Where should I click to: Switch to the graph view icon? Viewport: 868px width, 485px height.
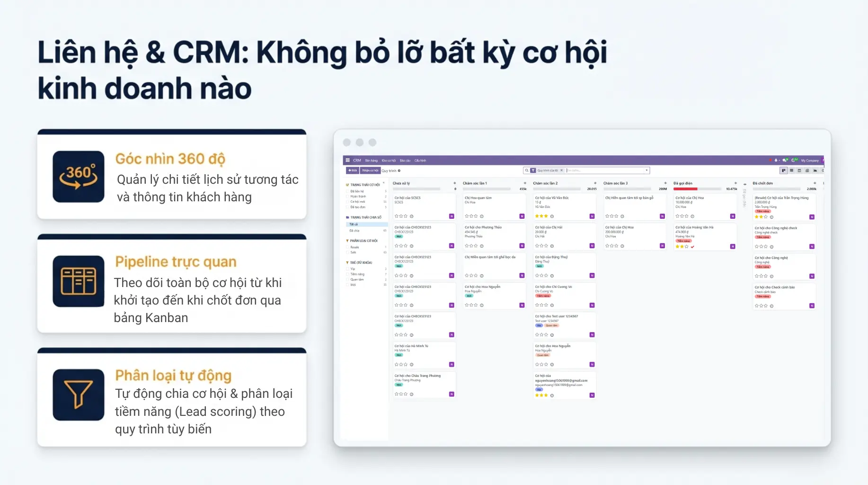pyautogui.click(x=815, y=171)
